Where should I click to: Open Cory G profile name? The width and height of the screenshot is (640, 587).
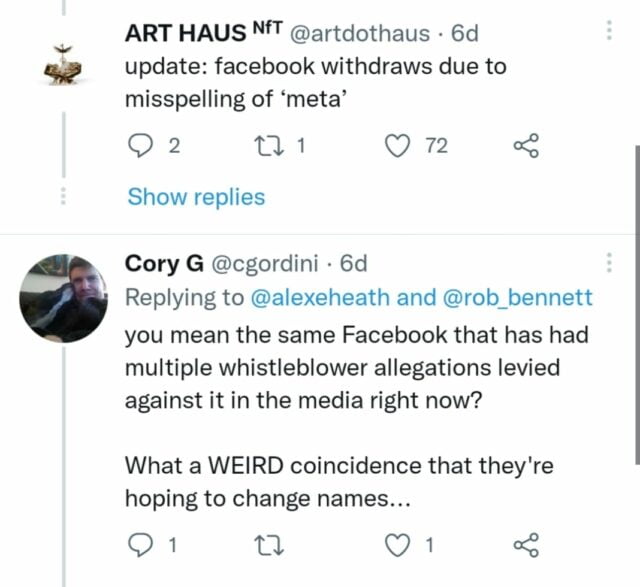pyautogui.click(x=160, y=264)
